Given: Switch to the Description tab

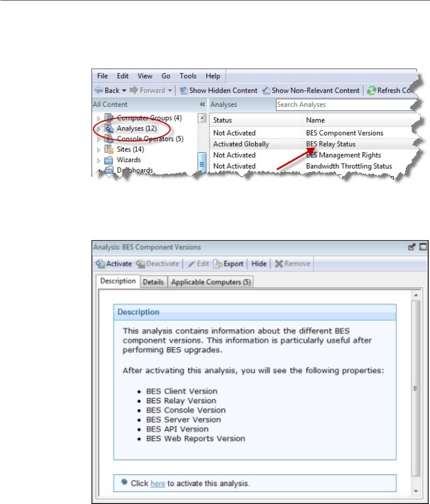Looking at the screenshot, I should [118, 281].
